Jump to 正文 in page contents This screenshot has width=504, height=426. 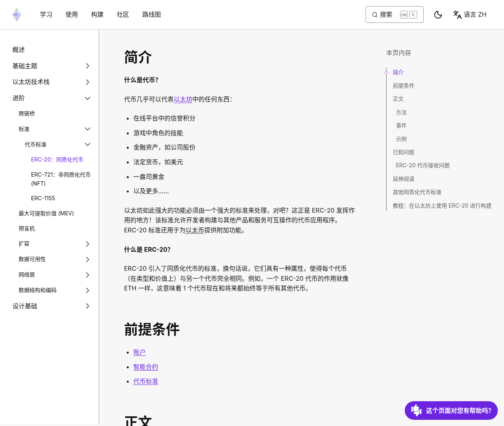(398, 99)
